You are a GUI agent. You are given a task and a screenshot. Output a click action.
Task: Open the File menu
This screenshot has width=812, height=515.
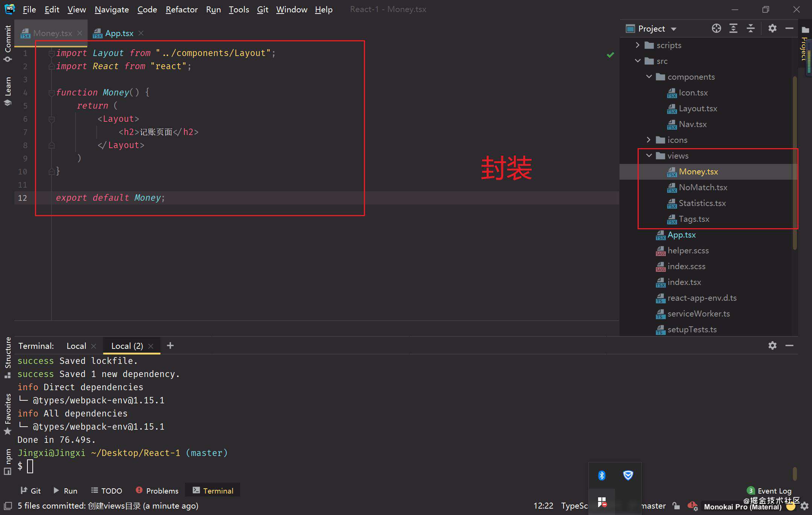(29, 9)
